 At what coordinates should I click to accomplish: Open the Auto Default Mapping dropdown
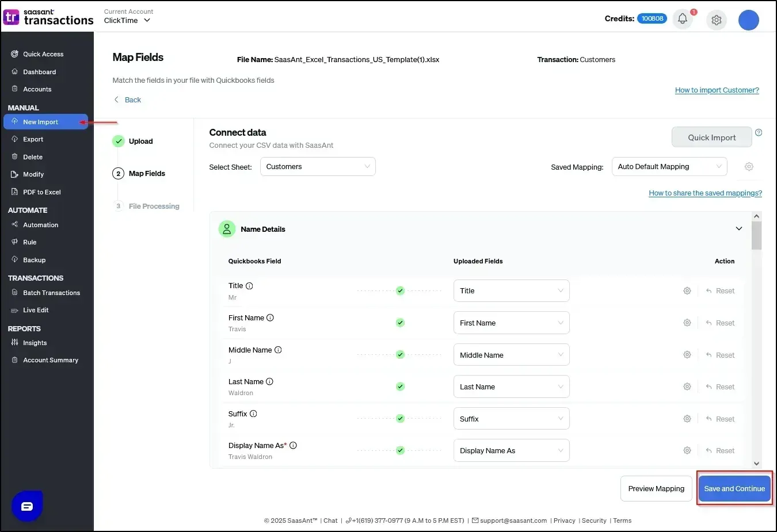(x=669, y=167)
